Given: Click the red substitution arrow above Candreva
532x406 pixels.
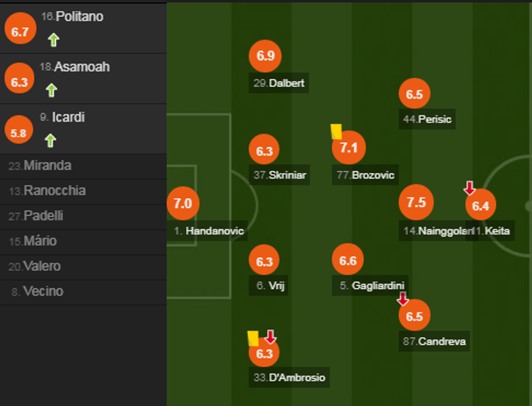Looking at the screenshot, I should point(402,299).
